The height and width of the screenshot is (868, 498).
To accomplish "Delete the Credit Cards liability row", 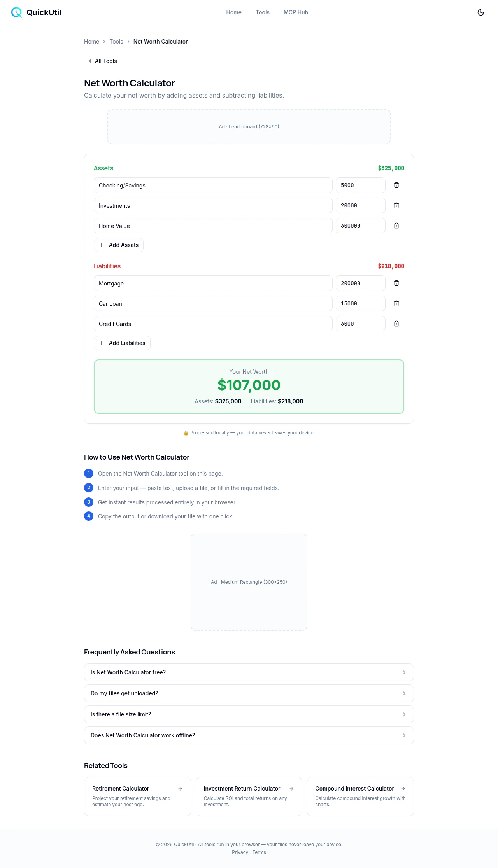I will (396, 324).
